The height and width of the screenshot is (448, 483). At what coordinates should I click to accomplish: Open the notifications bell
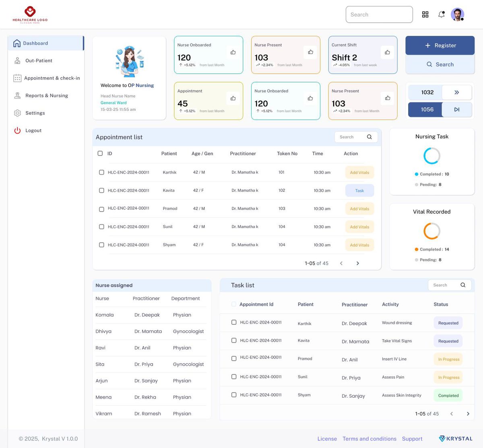click(442, 15)
